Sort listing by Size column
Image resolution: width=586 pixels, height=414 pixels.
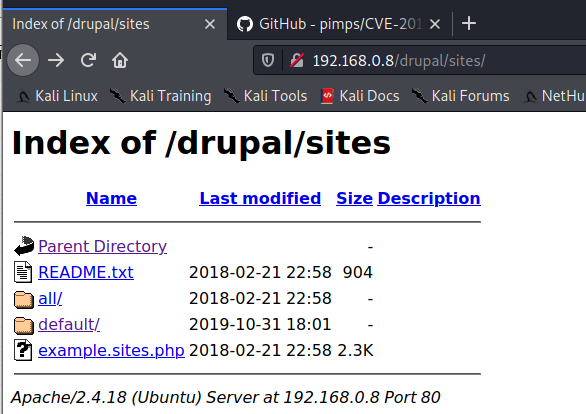pyautogui.click(x=354, y=198)
